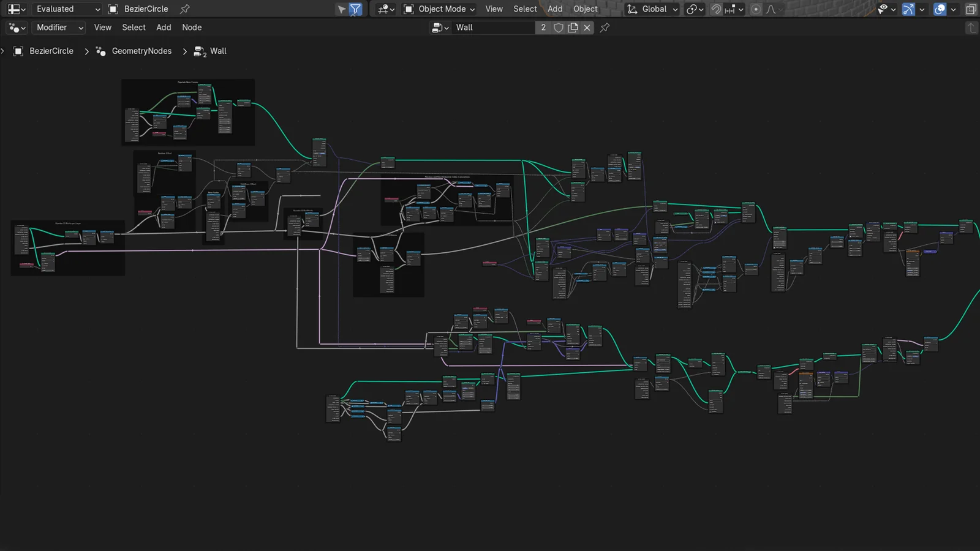
Task: Click GeometryNodes in the breadcrumb path
Action: [141, 51]
